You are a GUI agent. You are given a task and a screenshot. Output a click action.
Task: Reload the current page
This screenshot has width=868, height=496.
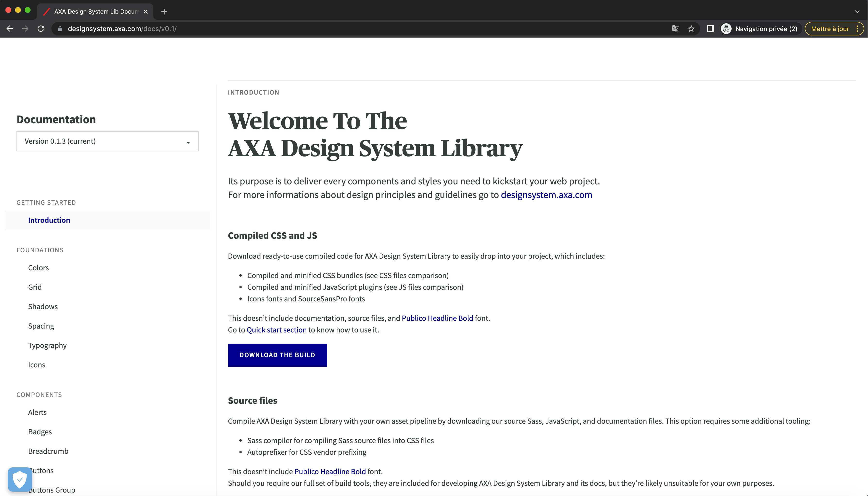click(41, 29)
